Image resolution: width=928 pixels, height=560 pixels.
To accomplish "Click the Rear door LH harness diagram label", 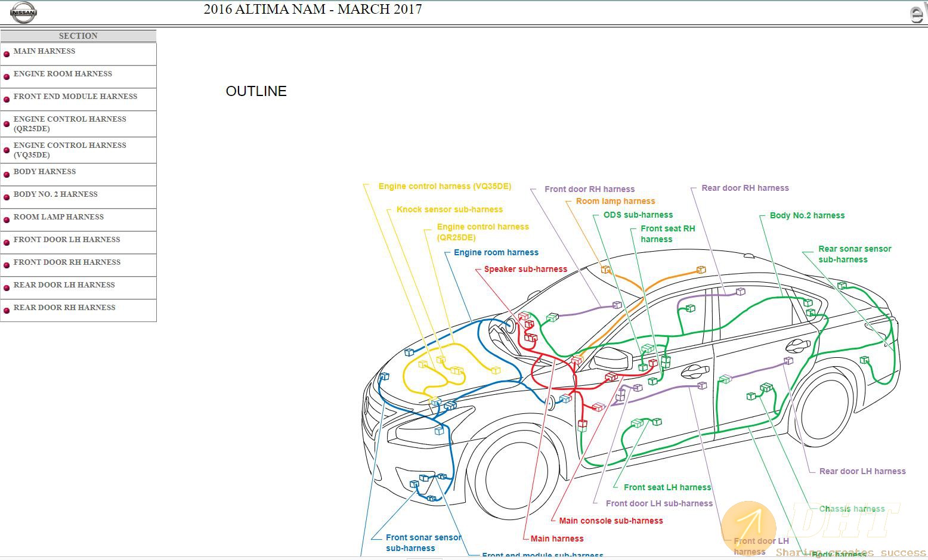I will click(x=862, y=472).
